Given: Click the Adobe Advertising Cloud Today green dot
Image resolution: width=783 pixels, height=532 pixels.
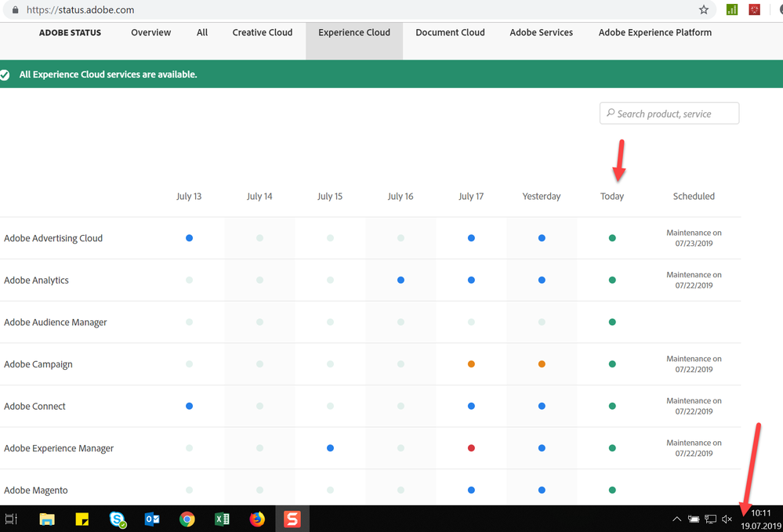Looking at the screenshot, I should 612,238.
